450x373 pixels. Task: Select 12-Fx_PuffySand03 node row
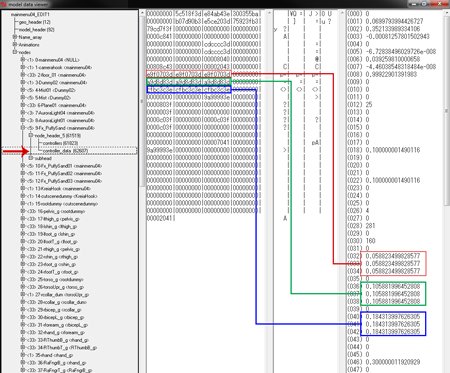pos(64,181)
